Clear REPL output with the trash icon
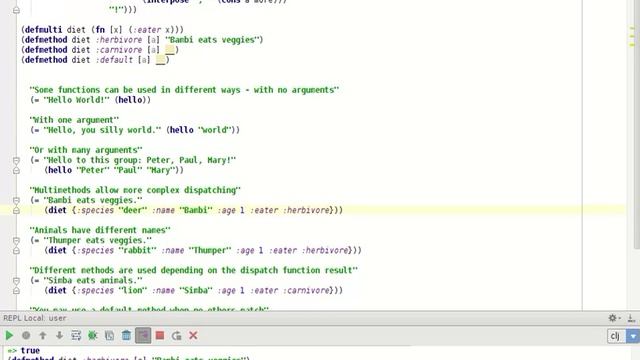 click(x=126, y=336)
